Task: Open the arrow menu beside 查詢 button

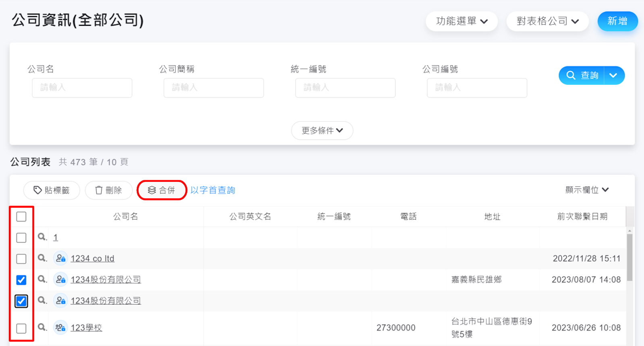Action: pos(613,75)
